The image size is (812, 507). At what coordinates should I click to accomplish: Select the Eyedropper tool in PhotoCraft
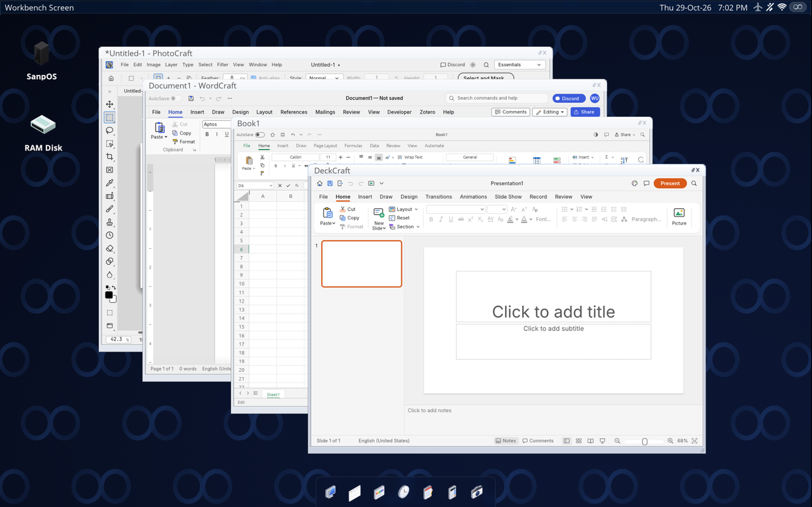(110, 183)
